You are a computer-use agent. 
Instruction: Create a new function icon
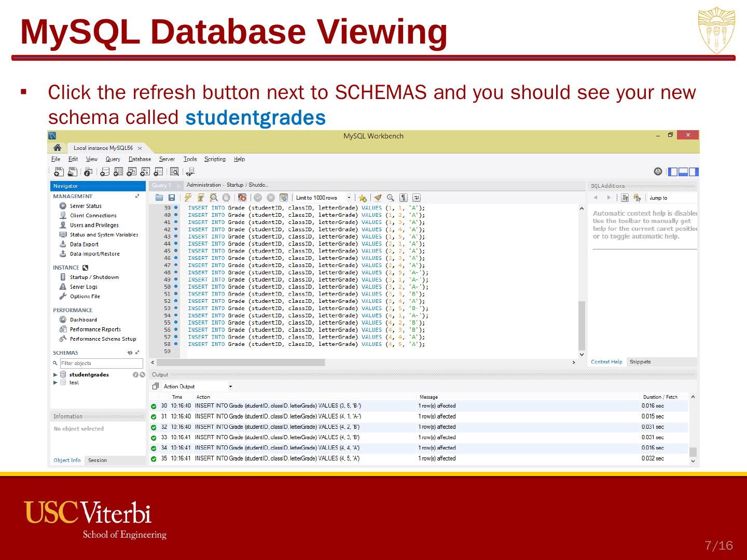point(159,172)
